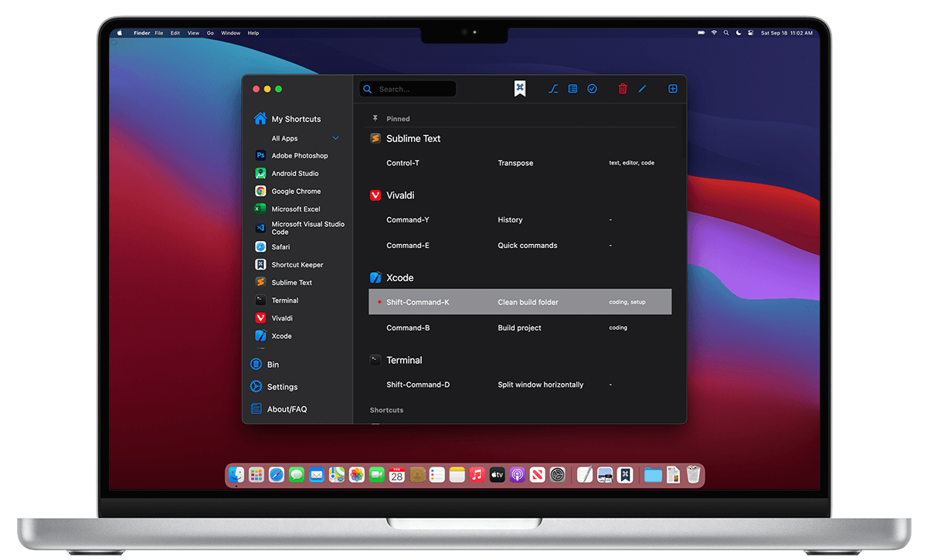Image resolution: width=927 pixels, height=560 pixels.
Task: Select the Control-T Transpose shortcut row
Action: [x=520, y=163]
